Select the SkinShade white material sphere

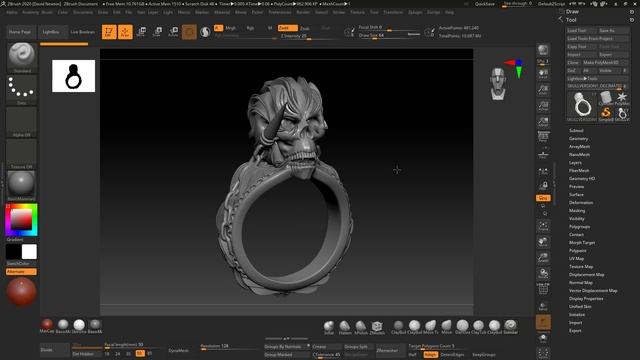point(79,326)
